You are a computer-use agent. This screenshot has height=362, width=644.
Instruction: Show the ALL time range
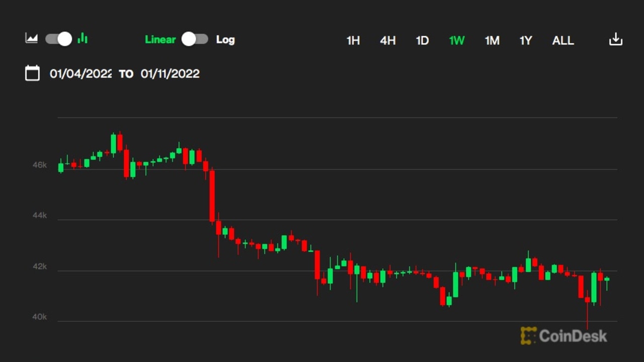click(x=563, y=41)
